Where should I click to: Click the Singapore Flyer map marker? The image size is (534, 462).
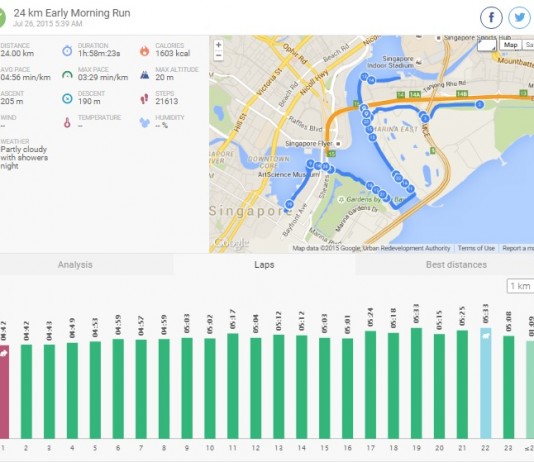coord(338,144)
